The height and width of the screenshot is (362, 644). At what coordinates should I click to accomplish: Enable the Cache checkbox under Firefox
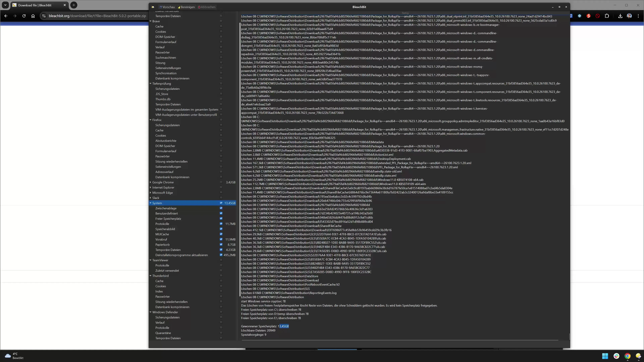[221, 130]
